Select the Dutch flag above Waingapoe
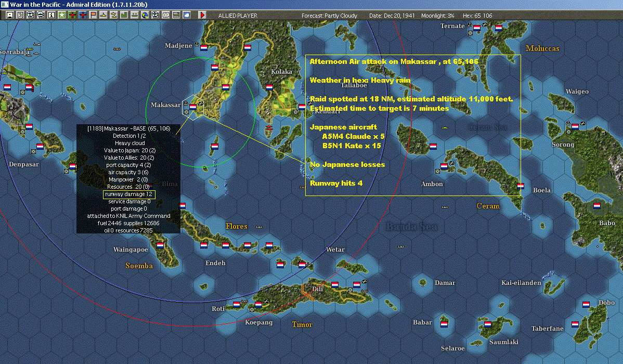 point(160,245)
